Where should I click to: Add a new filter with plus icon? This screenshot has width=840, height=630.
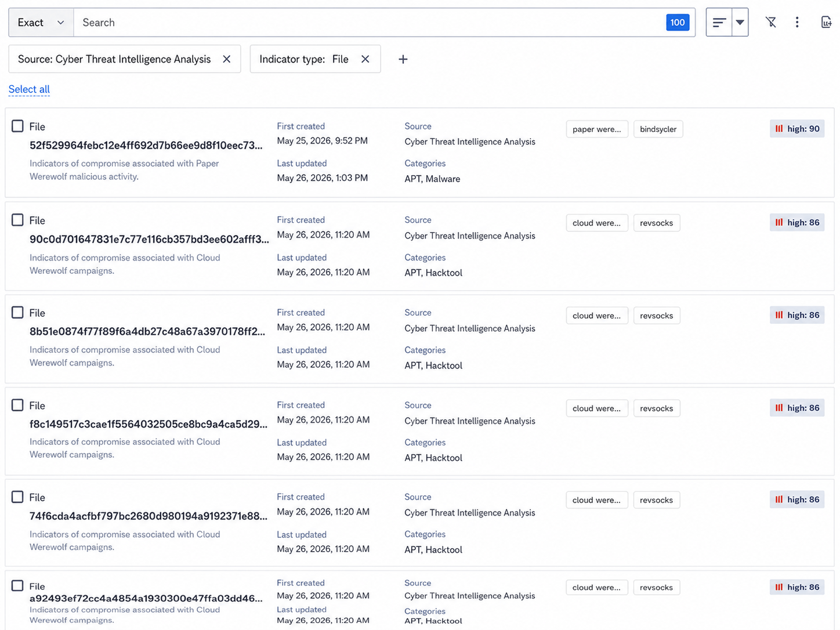coord(403,59)
